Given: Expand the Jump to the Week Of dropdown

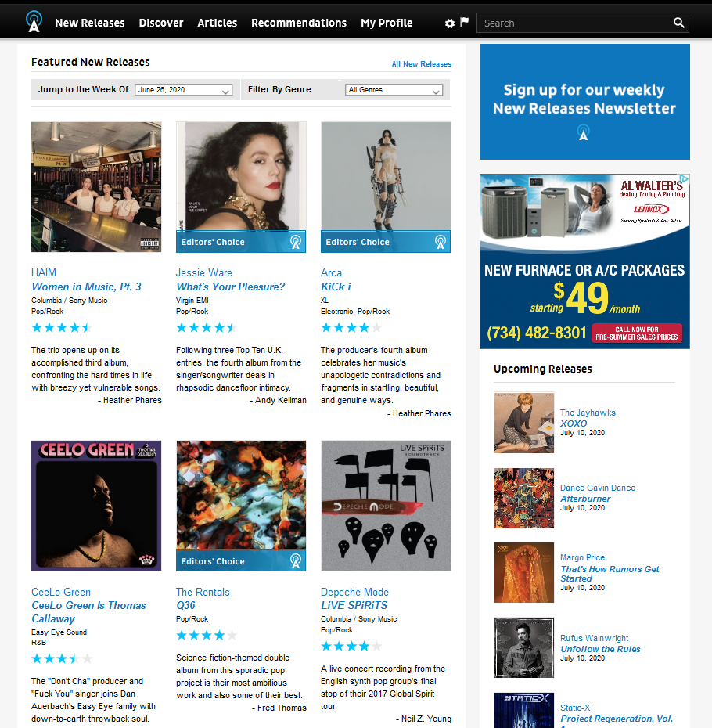Looking at the screenshot, I should pyautogui.click(x=183, y=89).
